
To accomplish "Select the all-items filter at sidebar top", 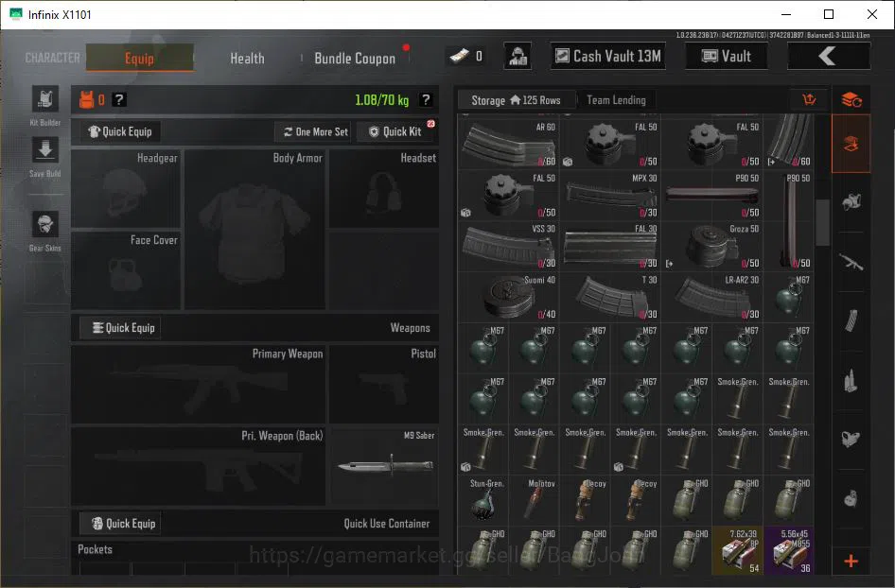I will tap(851, 100).
